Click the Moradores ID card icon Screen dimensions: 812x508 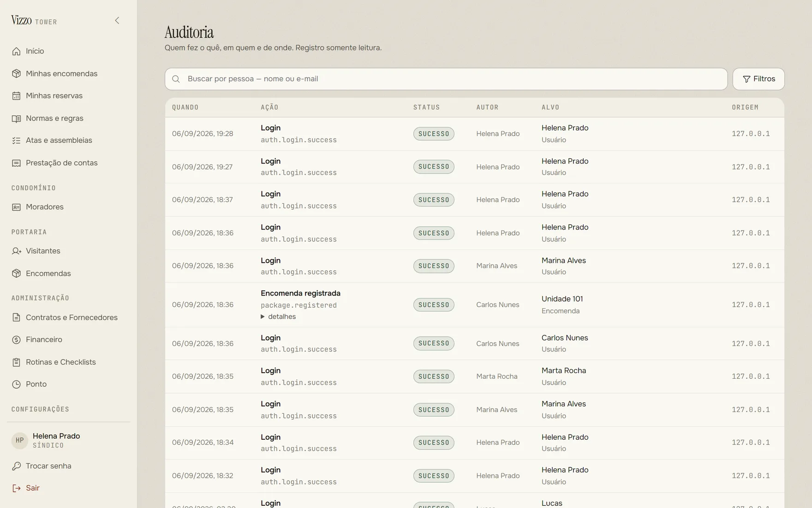16,207
